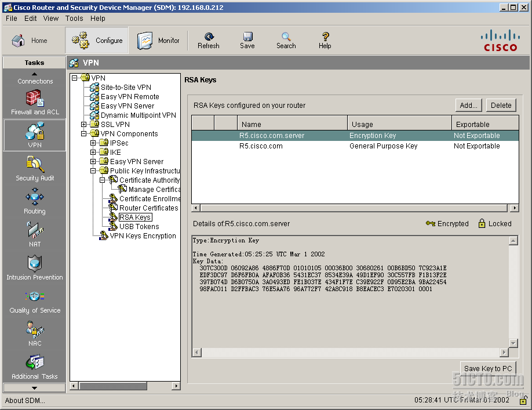This screenshot has height=410, width=532.
Task: Select Easy VPN Server under VPN root
Action: (x=127, y=106)
